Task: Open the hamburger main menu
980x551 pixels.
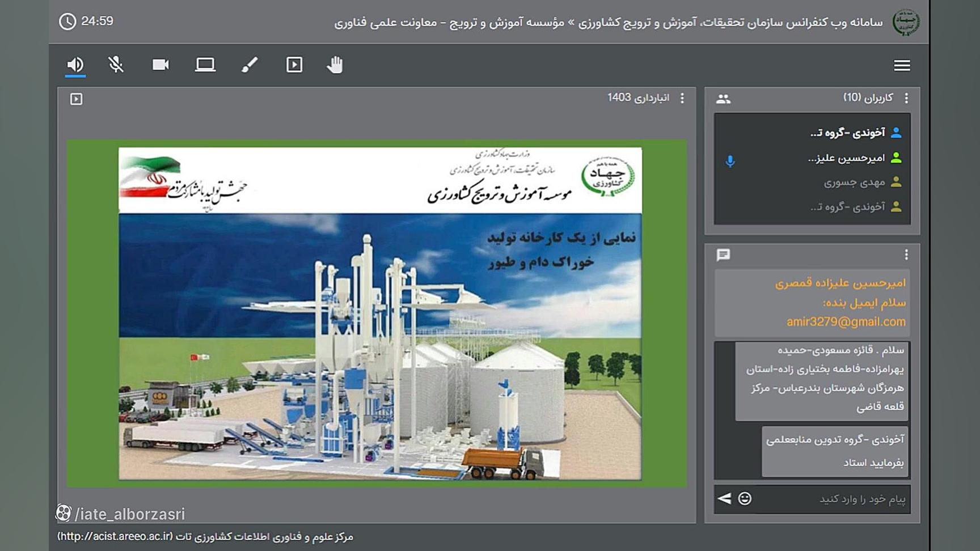Action: pos(902,66)
